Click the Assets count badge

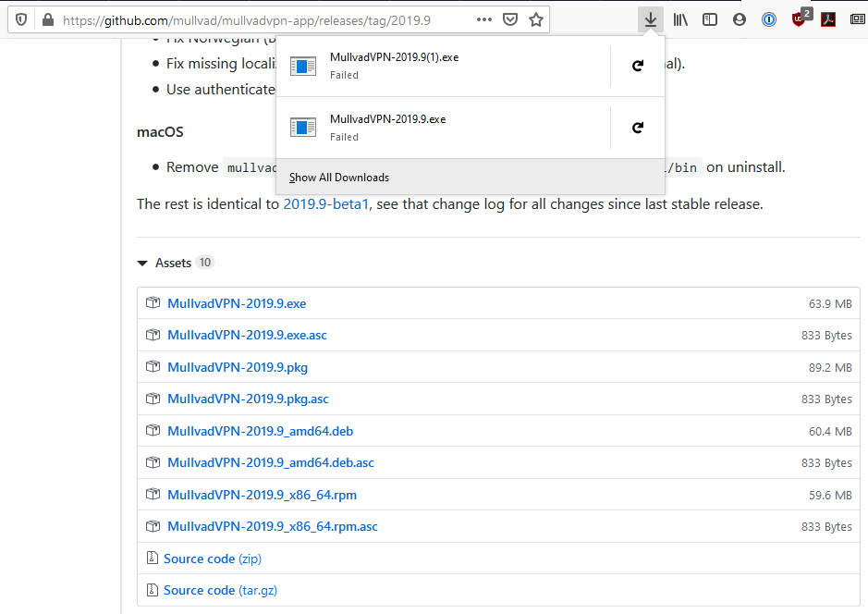pyautogui.click(x=204, y=263)
